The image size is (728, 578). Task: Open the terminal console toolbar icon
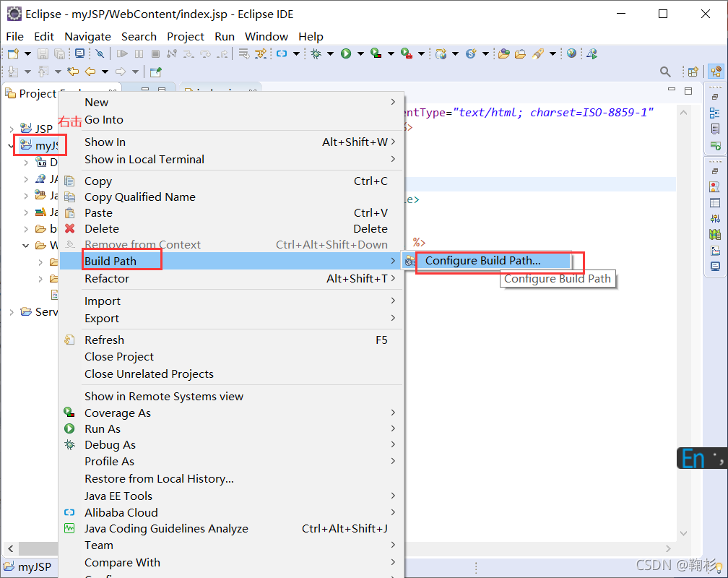[x=80, y=54]
